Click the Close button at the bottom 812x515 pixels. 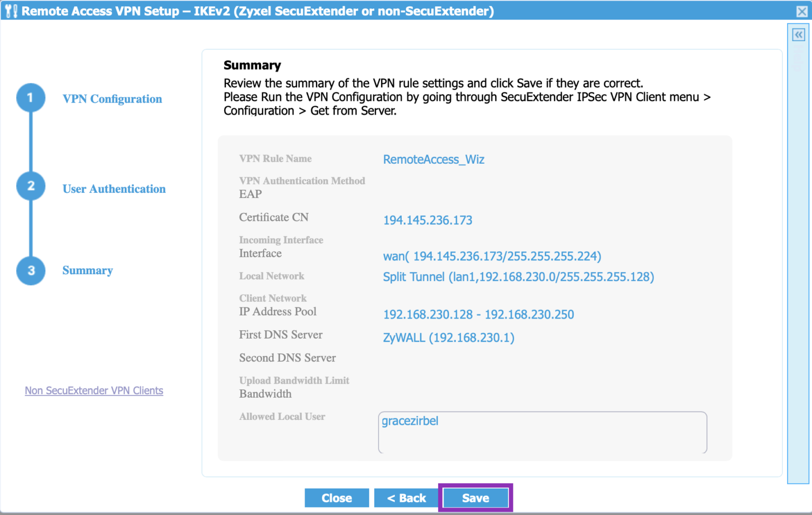pyautogui.click(x=337, y=498)
